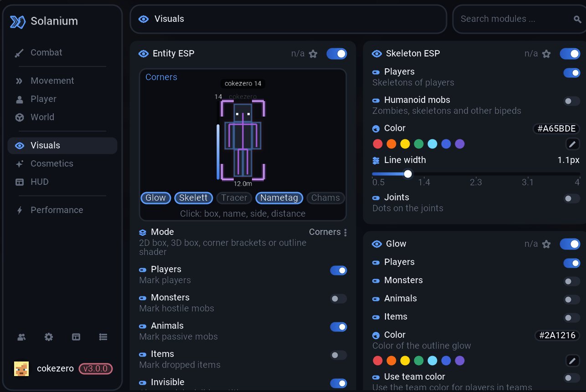Click the list icon in sidebar footer
This screenshot has height=392, width=586.
click(x=103, y=337)
